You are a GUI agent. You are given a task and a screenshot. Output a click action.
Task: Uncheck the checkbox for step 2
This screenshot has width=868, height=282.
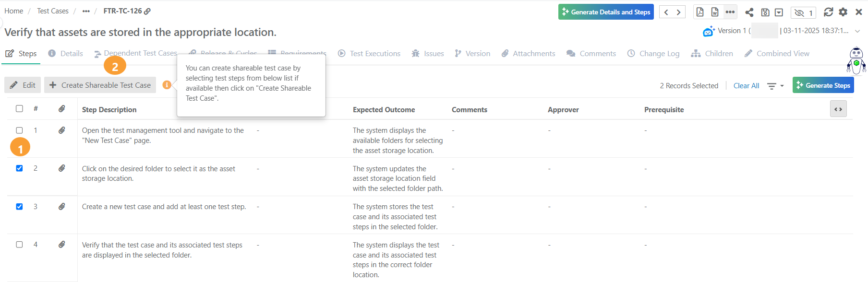[19, 168]
